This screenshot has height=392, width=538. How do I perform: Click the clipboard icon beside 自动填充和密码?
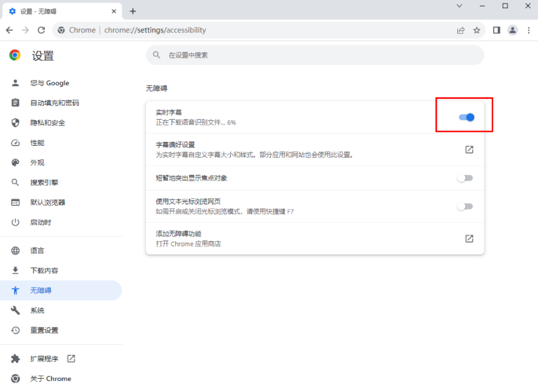coord(15,103)
